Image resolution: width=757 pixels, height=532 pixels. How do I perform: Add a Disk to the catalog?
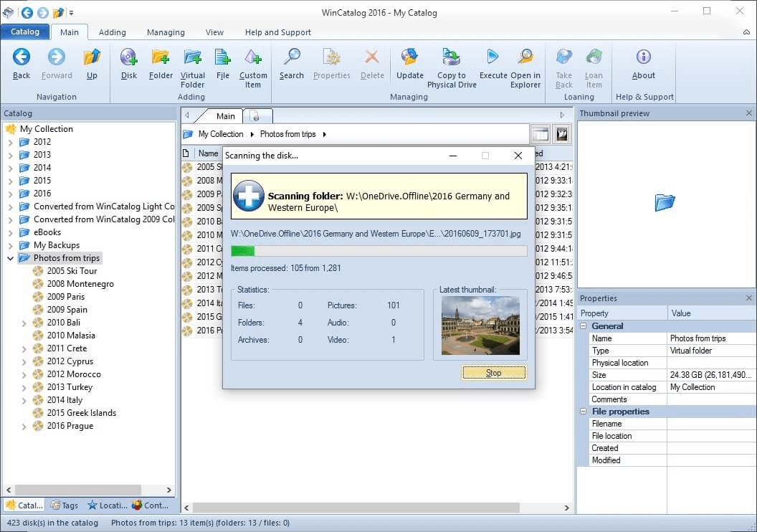click(129, 57)
